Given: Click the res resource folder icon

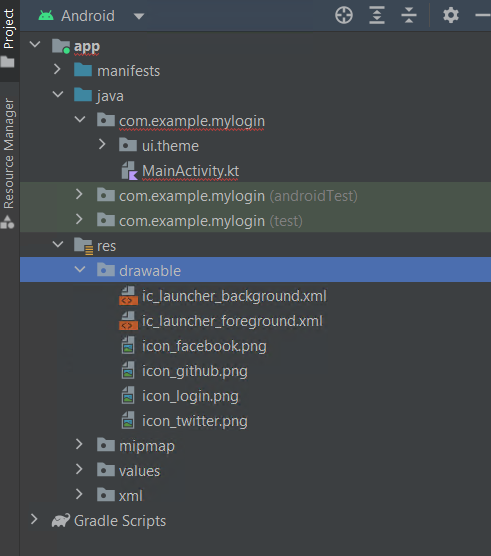Looking at the screenshot, I should [x=84, y=246].
